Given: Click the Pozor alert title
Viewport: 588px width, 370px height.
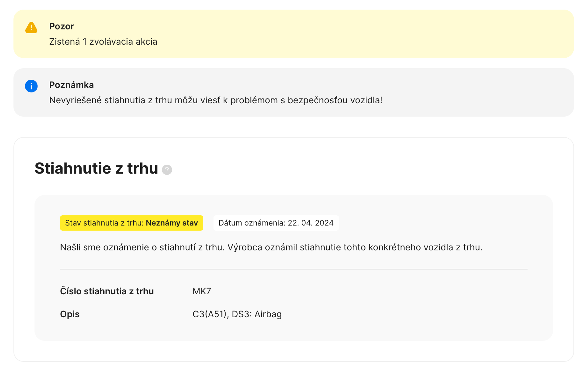Looking at the screenshot, I should (x=62, y=26).
